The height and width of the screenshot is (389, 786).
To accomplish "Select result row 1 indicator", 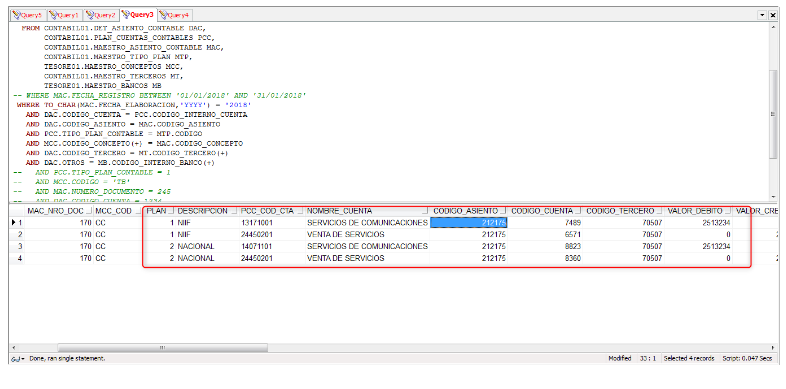I will 17,223.
